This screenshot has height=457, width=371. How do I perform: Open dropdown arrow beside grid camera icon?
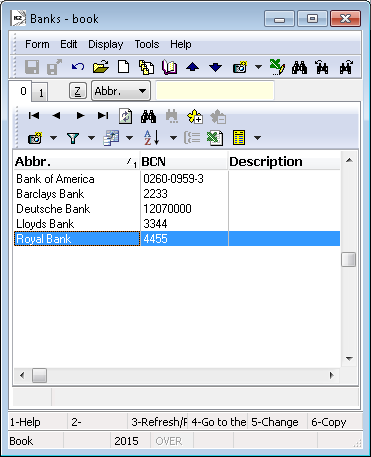tap(53, 138)
